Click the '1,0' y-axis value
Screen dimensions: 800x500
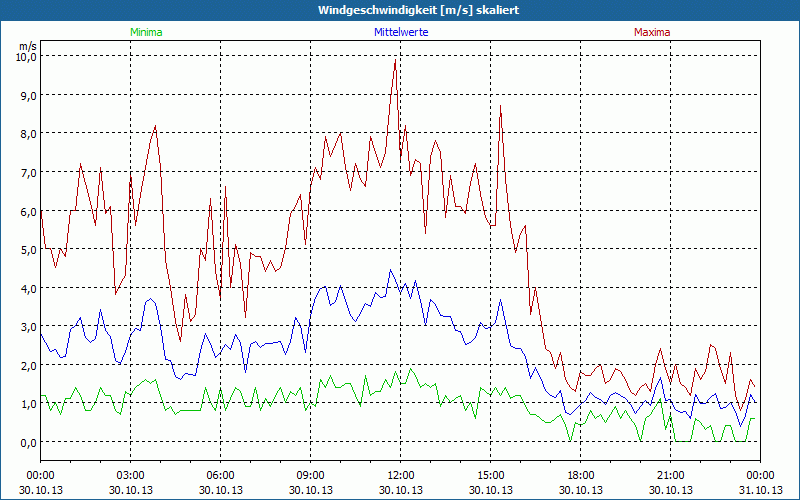tap(29, 404)
